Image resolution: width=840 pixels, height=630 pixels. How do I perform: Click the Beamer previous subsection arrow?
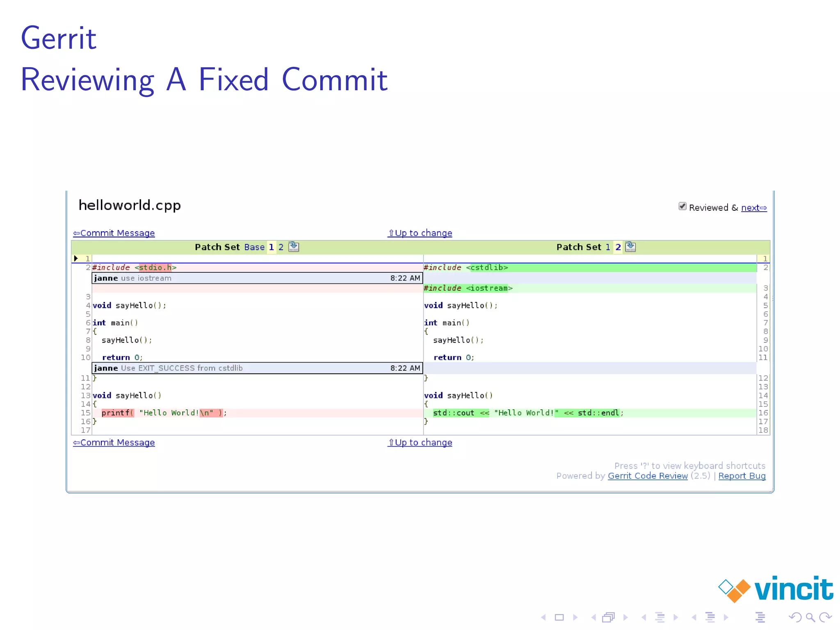click(644, 617)
